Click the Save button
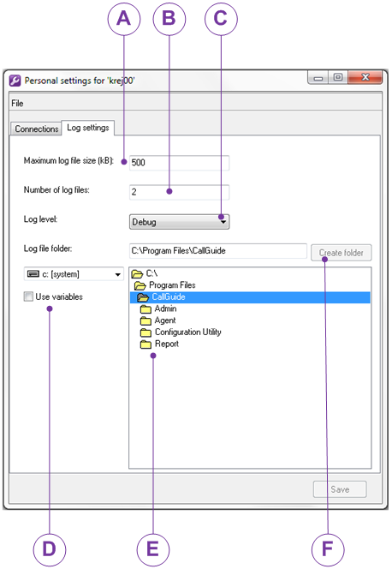 (x=340, y=489)
